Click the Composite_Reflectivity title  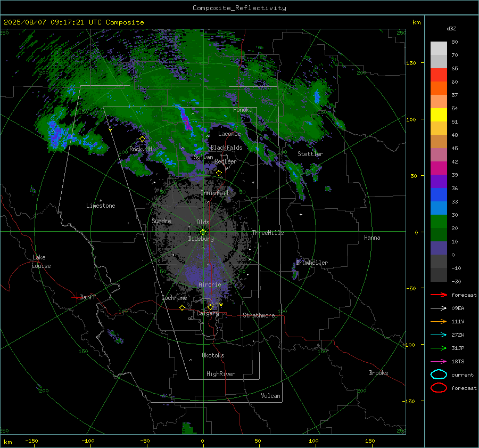click(x=240, y=8)
